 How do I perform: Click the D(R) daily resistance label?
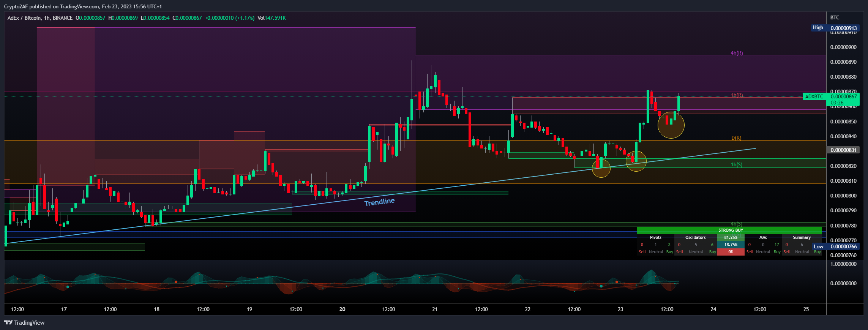click(736, 138)
